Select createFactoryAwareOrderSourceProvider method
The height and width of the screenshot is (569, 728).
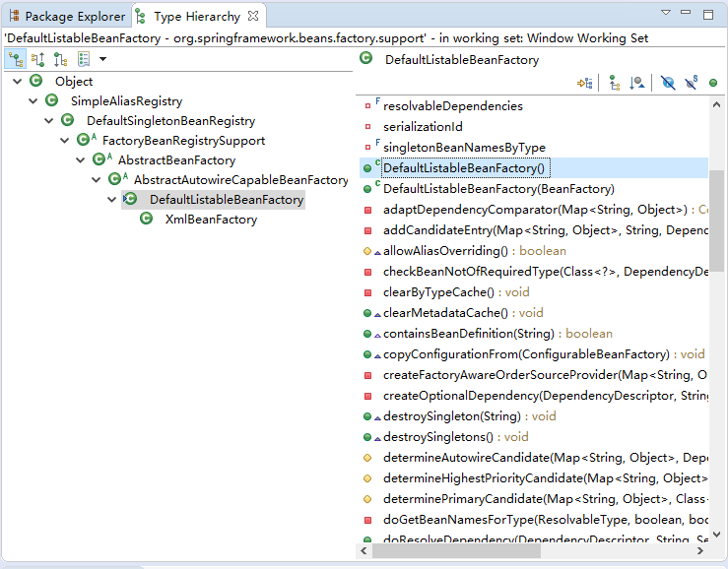(546, 374)
